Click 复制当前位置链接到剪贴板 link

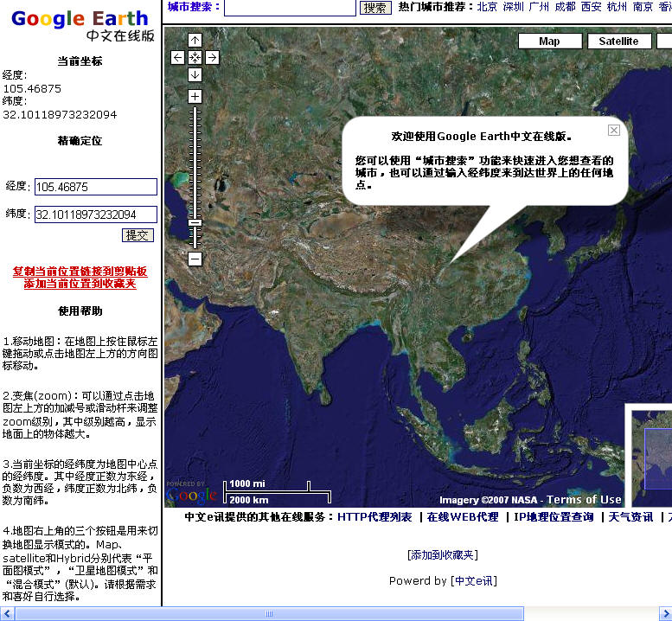click(x=80, y=272)
